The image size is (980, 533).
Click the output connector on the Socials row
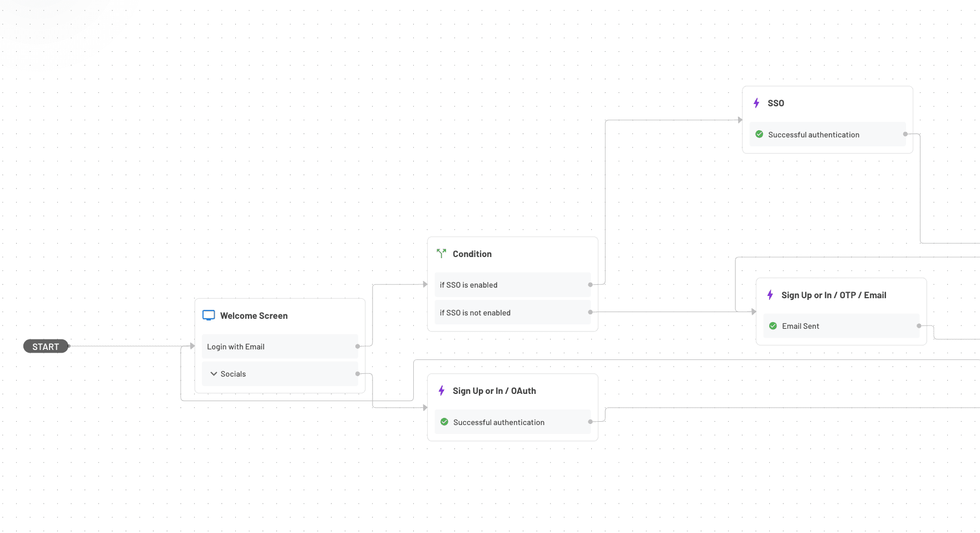pyautogui.click(x=358, y=373)
